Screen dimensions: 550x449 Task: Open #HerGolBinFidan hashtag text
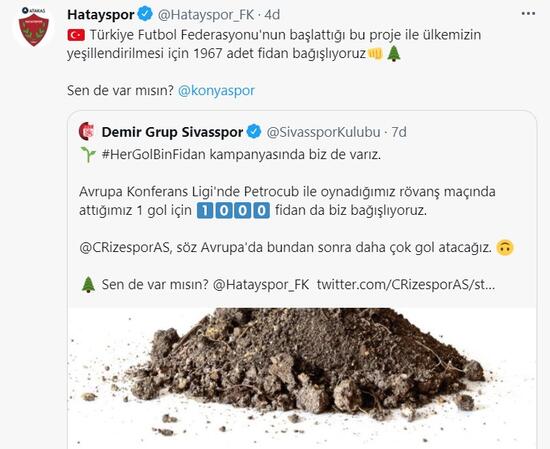154,154
